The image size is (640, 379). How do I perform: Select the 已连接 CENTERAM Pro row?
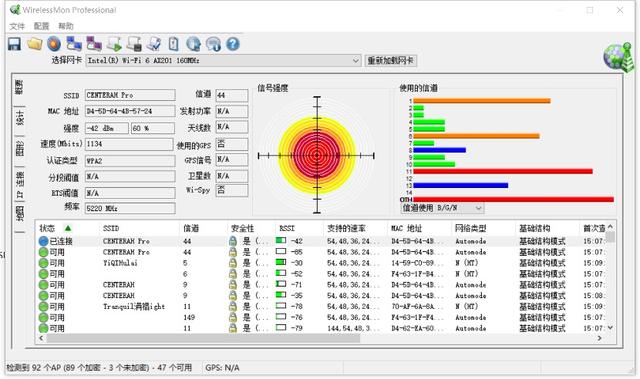(322, 241)
